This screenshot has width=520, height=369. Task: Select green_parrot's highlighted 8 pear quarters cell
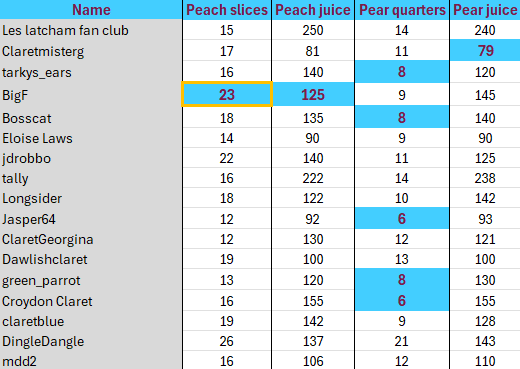[x=402, y=279]
